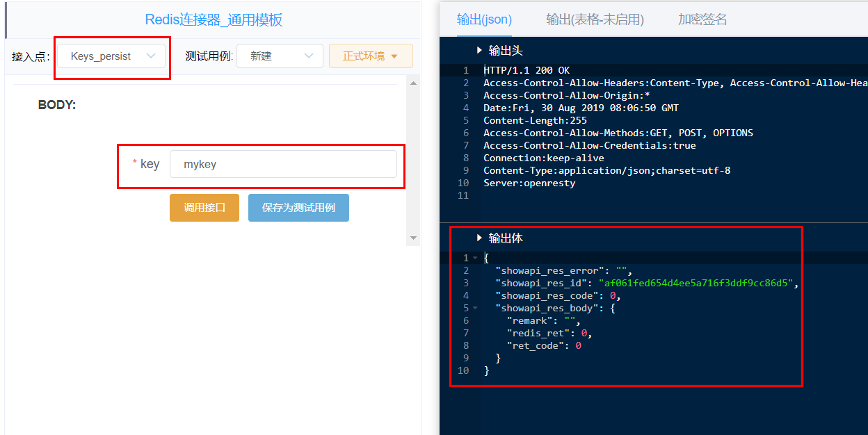Click the showapi_res_error JSON line
The height and width of the screenshot is (435, 868).
(x=563, y=270)
